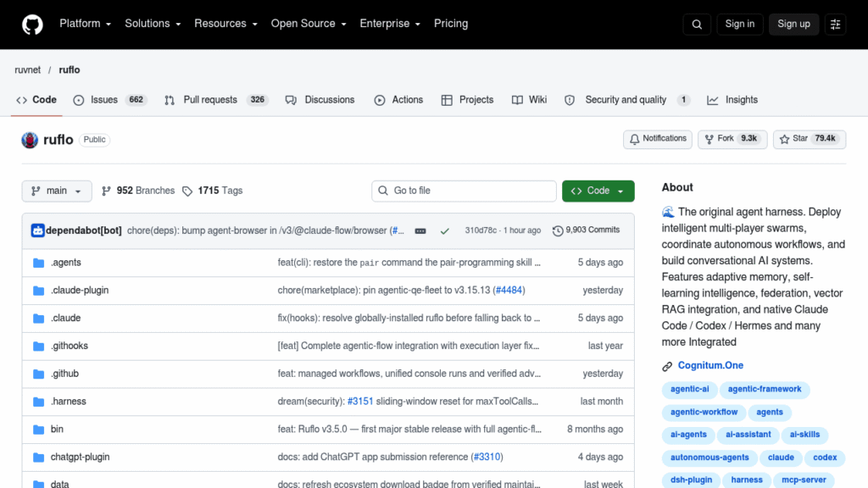Image resolution: width=868 pixels, height=488 pixels.
Task: Open the Wiki tab
Action: point(529,100)
